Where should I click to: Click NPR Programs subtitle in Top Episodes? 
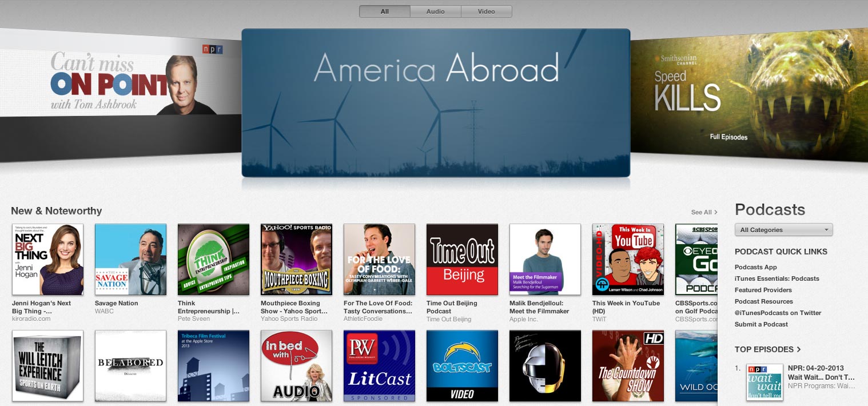pos(821,386)
